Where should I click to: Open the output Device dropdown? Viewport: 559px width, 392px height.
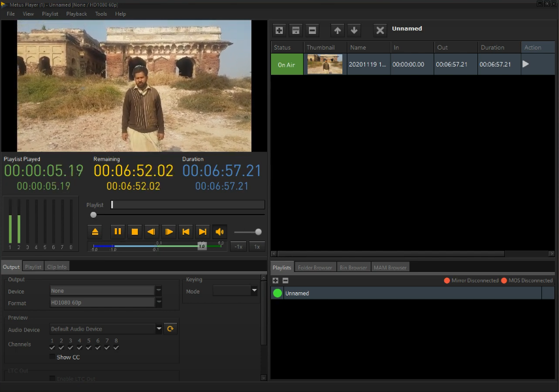[x=159, y=290]
